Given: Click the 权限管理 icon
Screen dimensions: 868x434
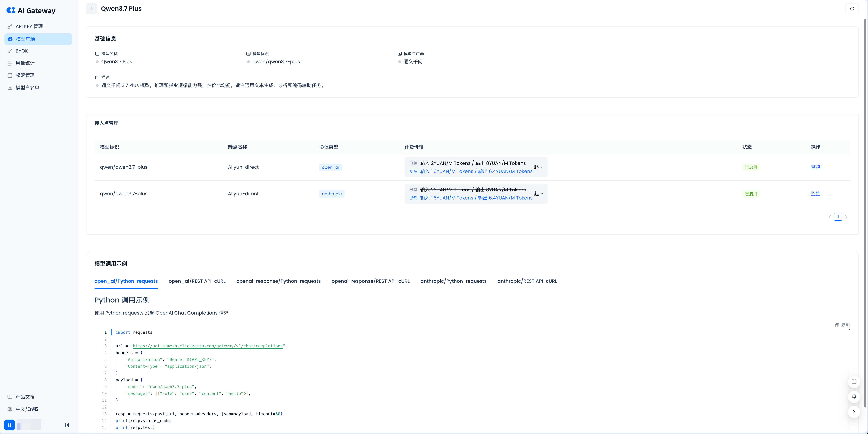Looking at the screenshot, I should click(x=10, y=75).
